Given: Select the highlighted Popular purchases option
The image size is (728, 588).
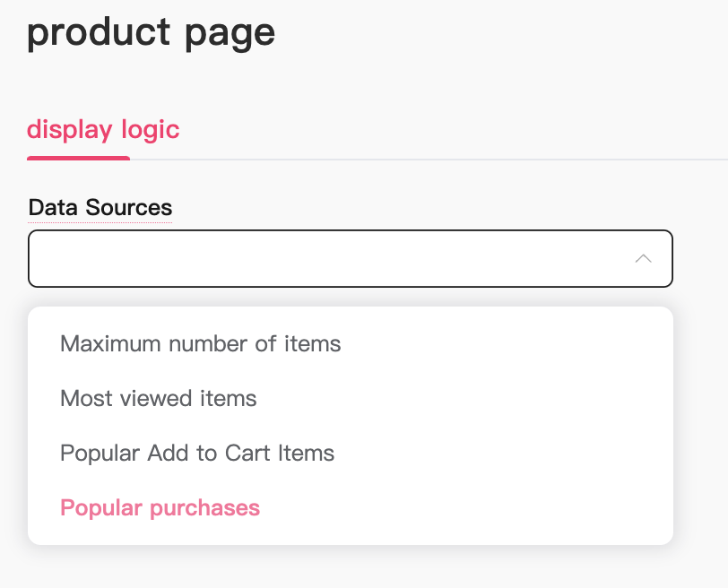Looking at the screenshot, I should pos(160,507).
